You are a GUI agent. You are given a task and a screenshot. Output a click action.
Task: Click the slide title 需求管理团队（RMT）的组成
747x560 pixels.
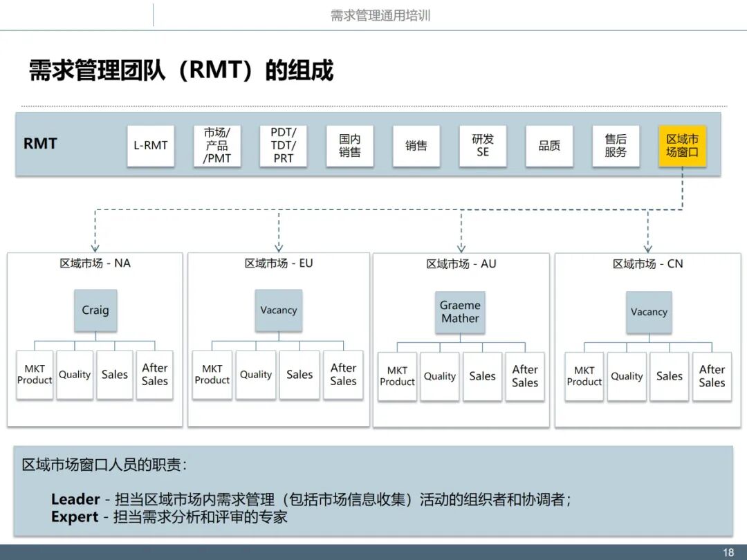(179, 69)
